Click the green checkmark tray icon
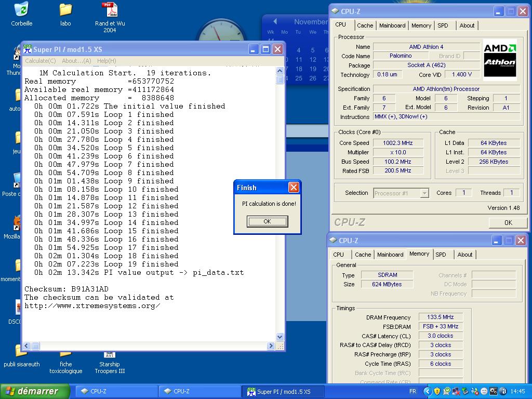This screenshot has height=399, width=532. pos(447,391)
